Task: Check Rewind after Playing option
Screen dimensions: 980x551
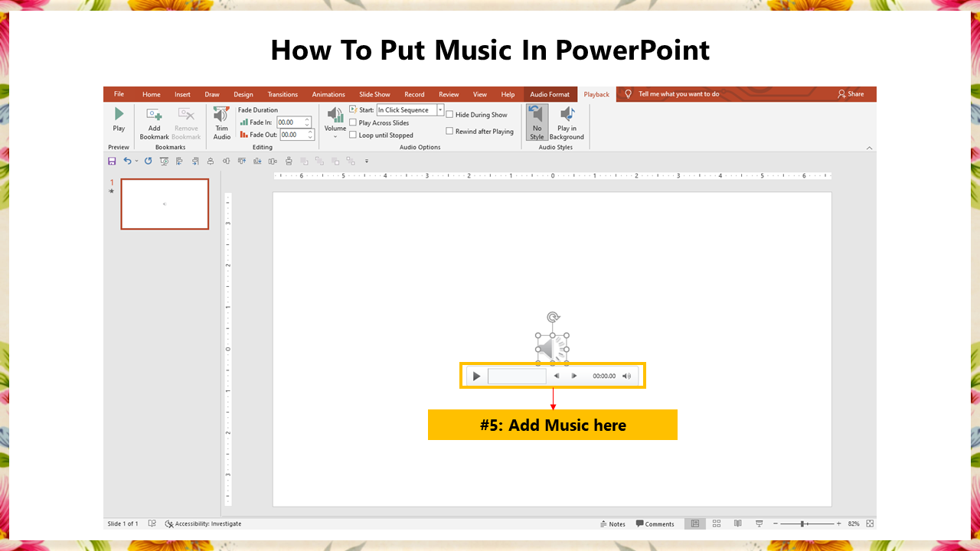Action: pyautogui.click(x=449, y=131)
